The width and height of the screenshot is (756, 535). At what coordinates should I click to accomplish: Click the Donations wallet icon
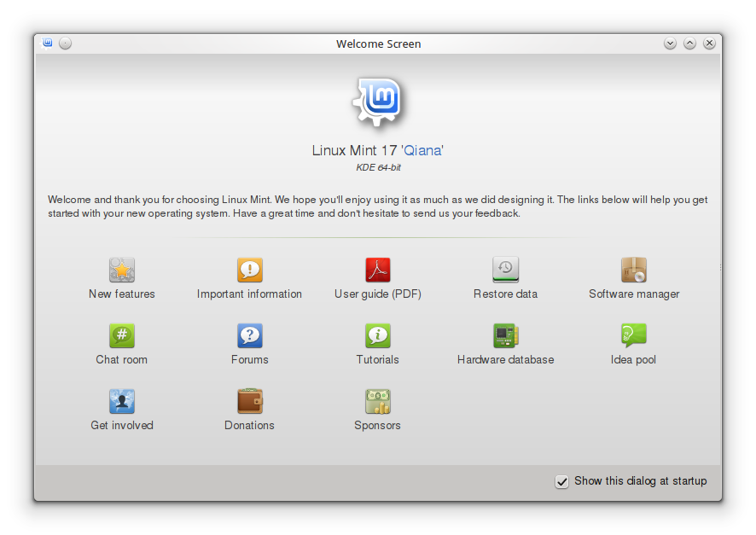(x=250, y=401)
